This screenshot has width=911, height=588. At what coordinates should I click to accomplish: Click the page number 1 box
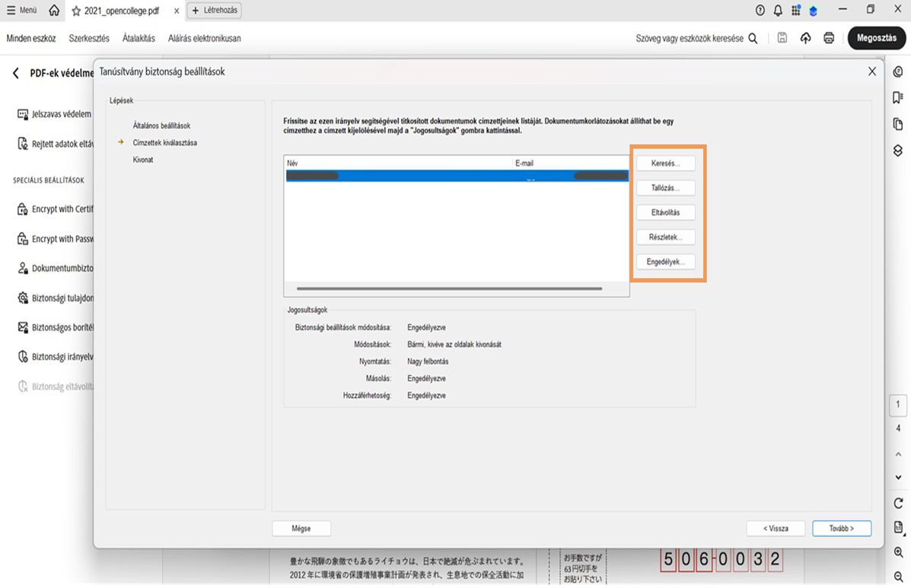point(898,405)
